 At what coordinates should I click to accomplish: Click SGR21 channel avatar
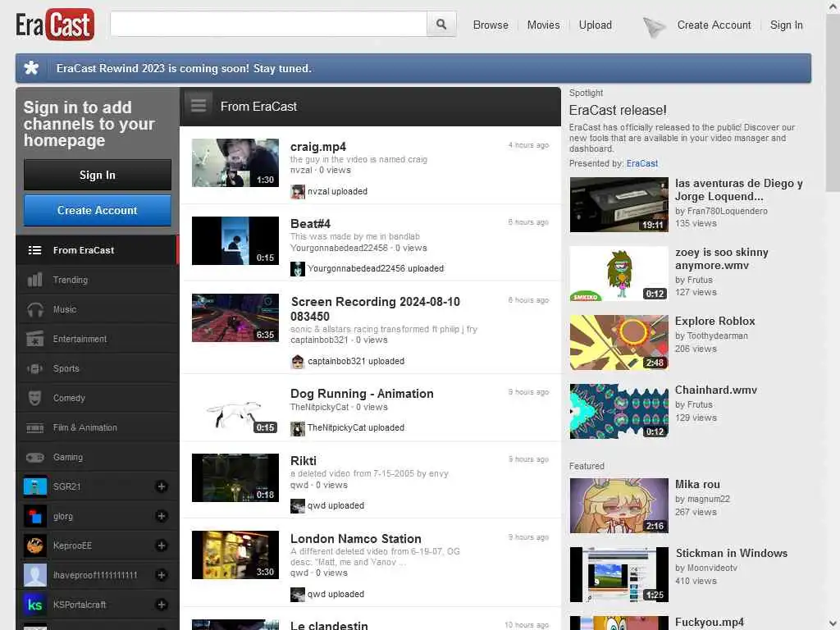34,486
